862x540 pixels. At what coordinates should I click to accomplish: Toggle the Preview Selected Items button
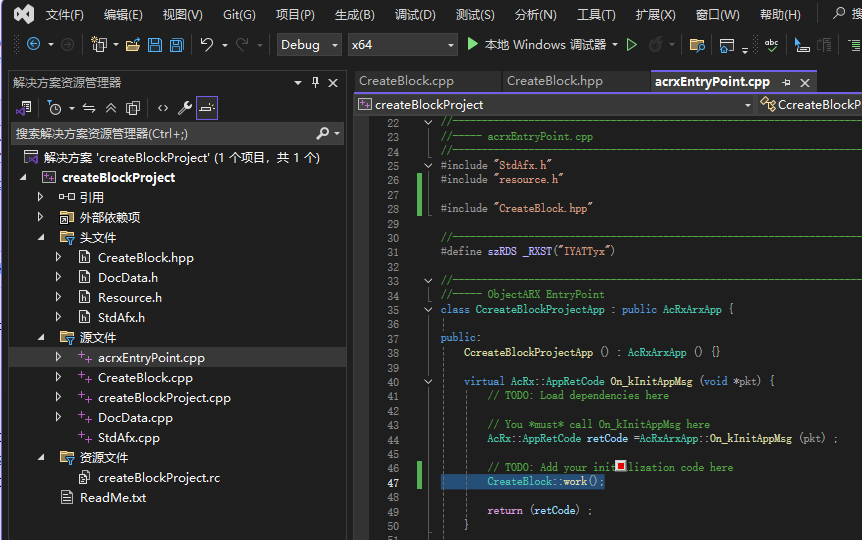[207, 108]
